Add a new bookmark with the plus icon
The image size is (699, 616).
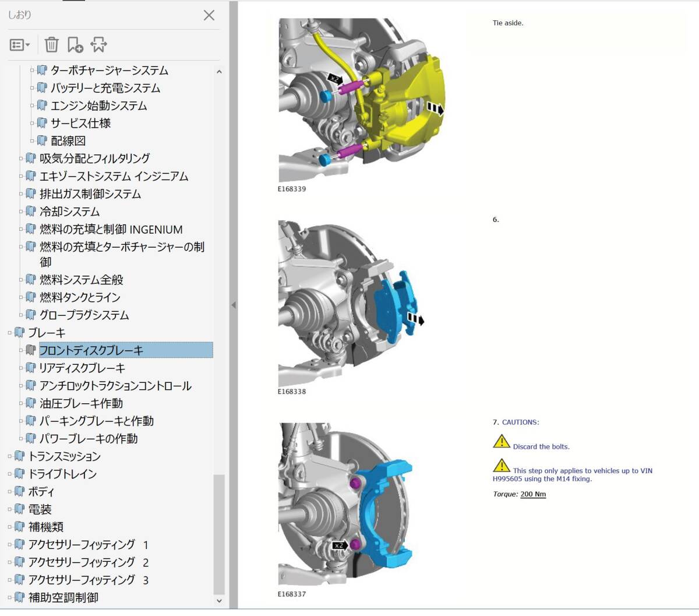(75, 44)
